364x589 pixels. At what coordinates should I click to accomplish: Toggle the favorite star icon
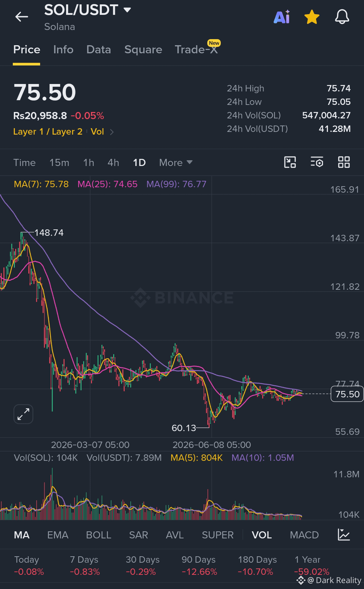[312, 17]
